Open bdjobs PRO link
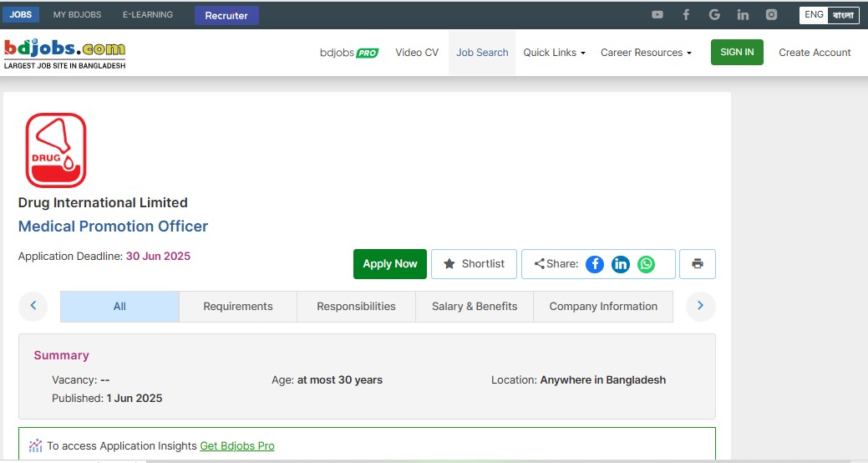868x463 pixels. [349, 53]
